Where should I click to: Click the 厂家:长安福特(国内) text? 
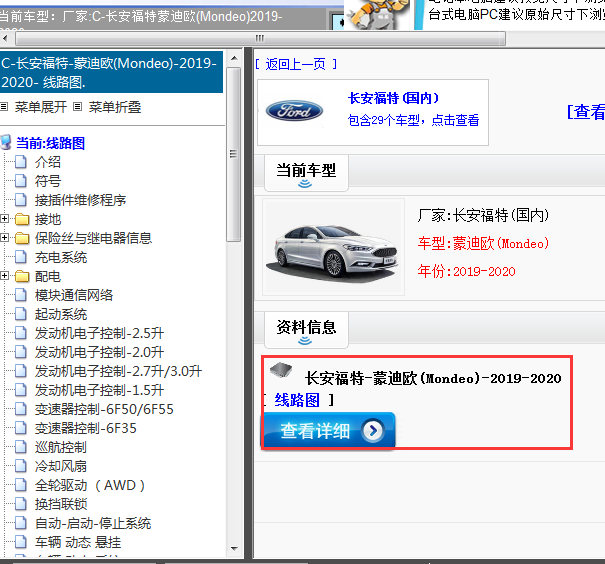[483, 215]
